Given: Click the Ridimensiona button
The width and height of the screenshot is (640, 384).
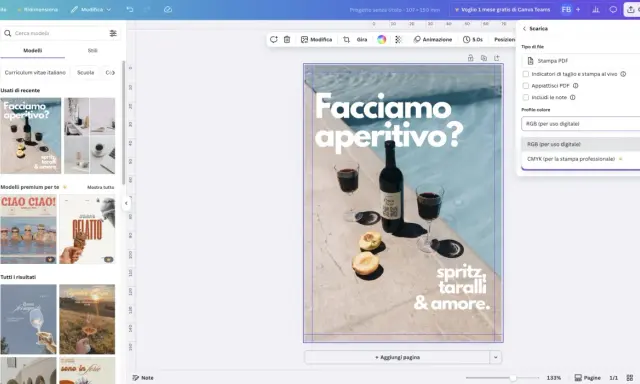Looking at the screenshot, I should [x=37, y=9].
